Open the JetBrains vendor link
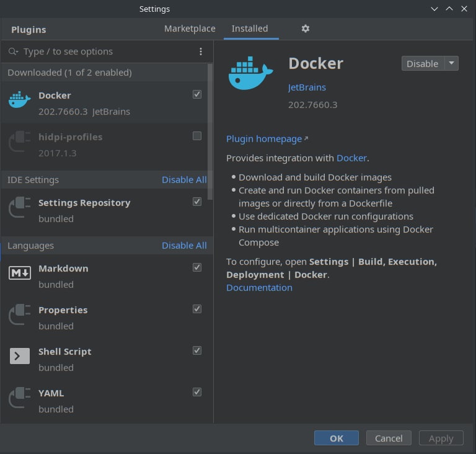476x454 pixels. [307, 87]
